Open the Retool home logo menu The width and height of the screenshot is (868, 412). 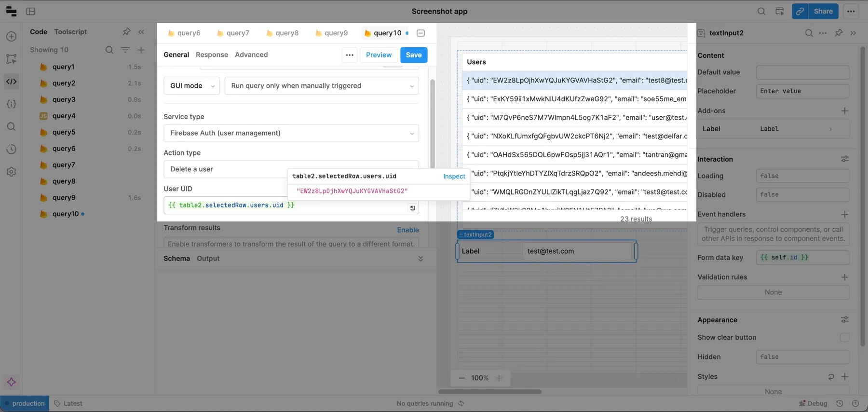pyautogui.click(x=11, y=11)
